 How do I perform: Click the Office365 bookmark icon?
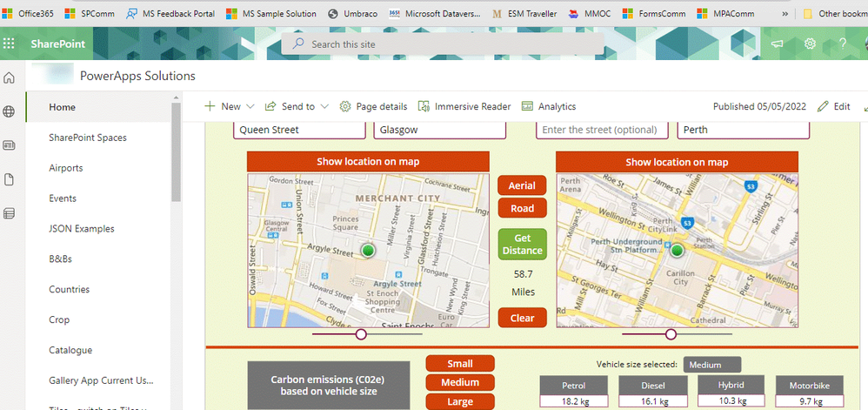click(x=7, y=13)
